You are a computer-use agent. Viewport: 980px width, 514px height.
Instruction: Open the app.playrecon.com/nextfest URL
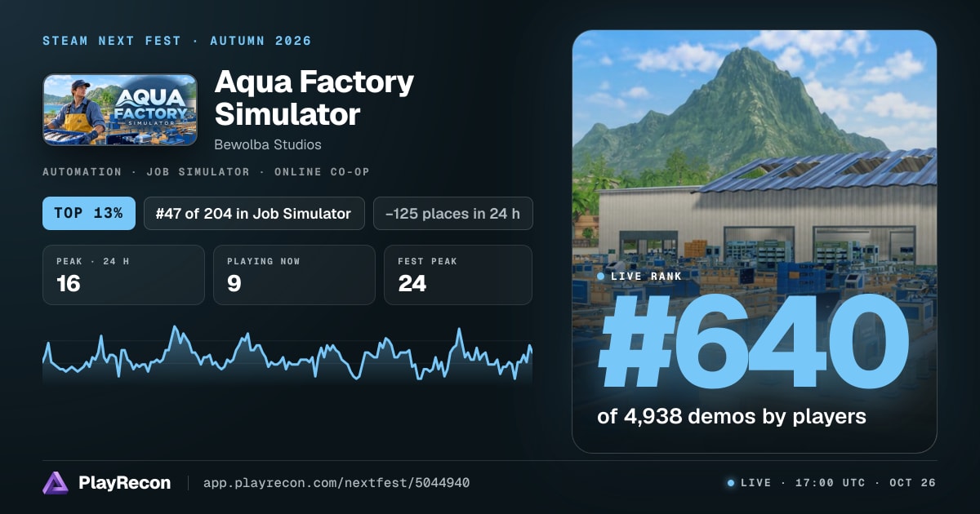336,483
